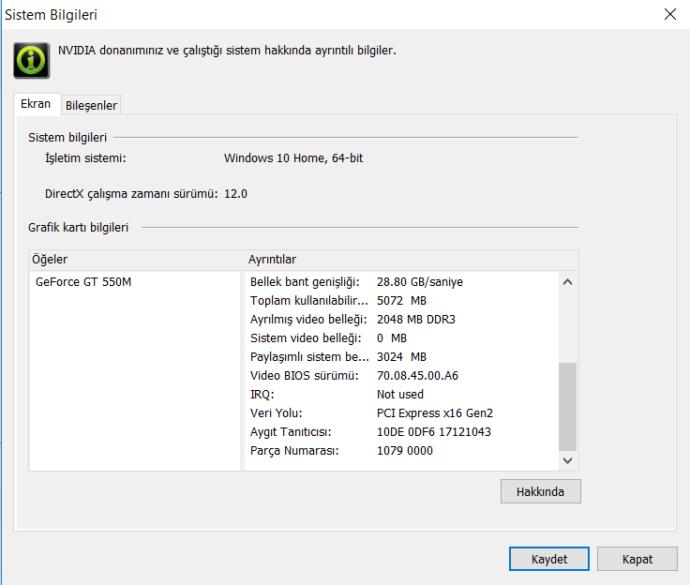Select the Video BIOS sürümü row
This screenshot has width=690, height=585.
pos(401,375)
